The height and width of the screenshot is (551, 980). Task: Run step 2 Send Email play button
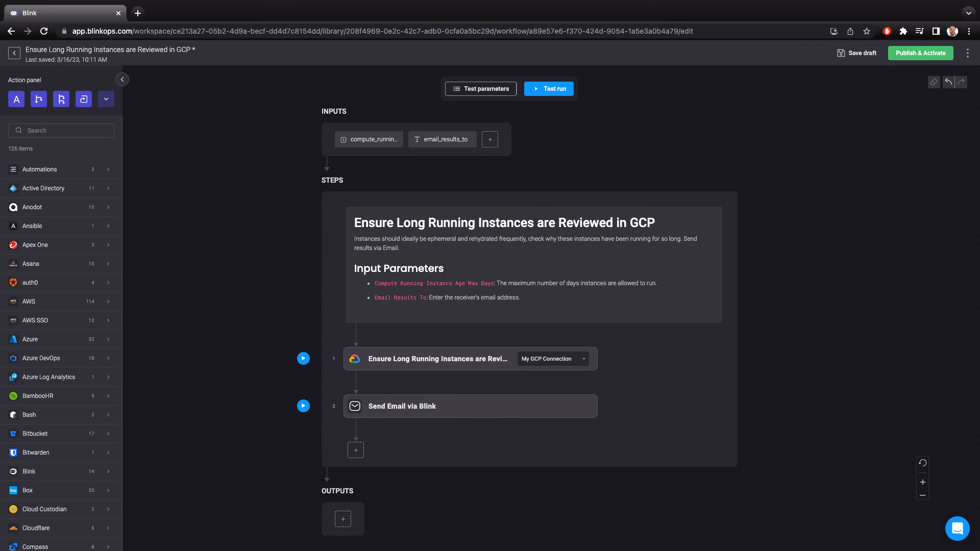(303, 406)
